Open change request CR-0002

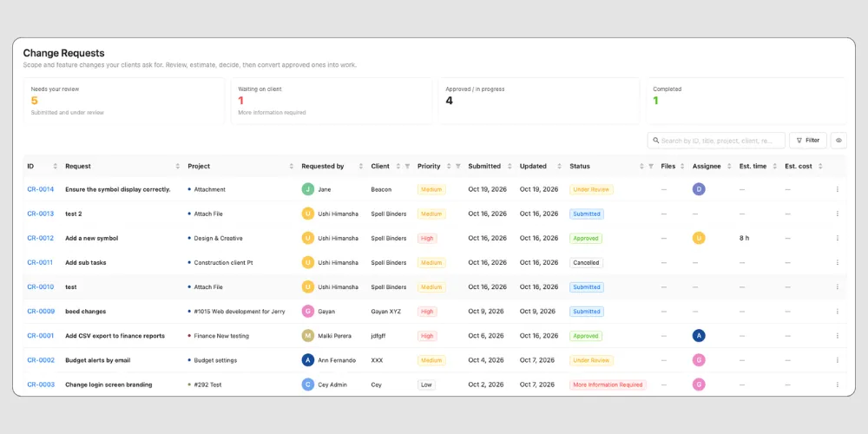click(x=41, y=360)
